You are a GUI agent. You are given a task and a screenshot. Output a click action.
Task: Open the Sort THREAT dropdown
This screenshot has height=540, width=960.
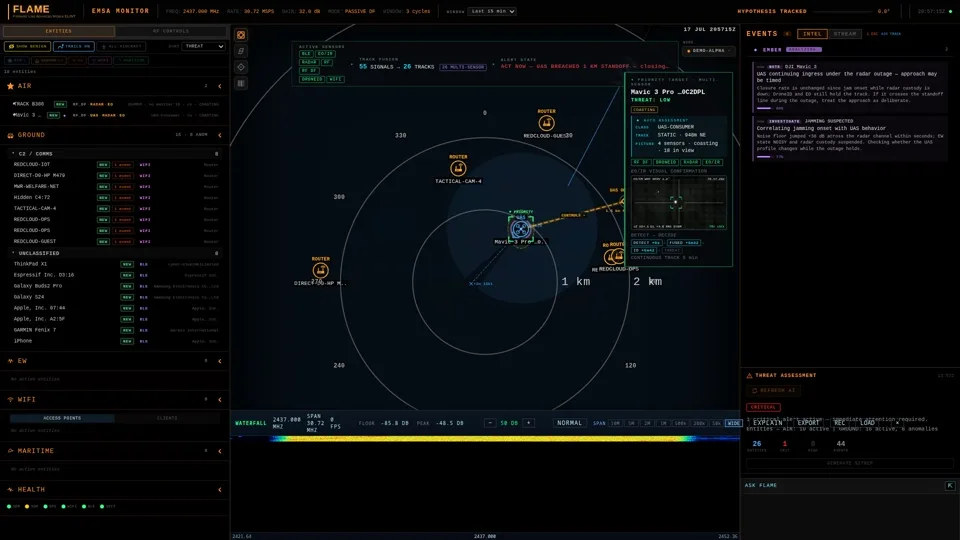click(204, 47)
